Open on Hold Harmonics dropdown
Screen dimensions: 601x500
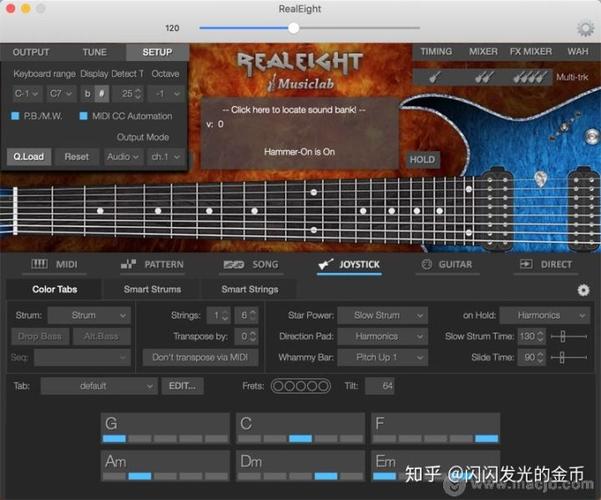544,315
